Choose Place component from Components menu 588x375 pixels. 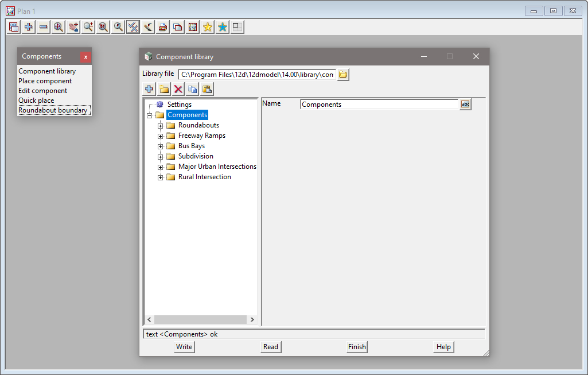coord(45,81)
